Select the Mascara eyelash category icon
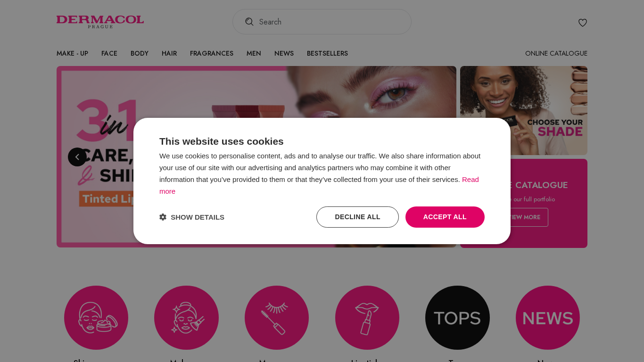The width and height of the screenshot is (644, 362). tap(277, 318)
